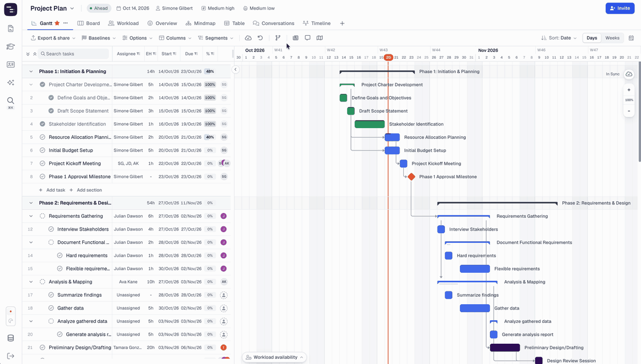Click the Simone Gilbert project owner
The image size is (641, 364).
point(175,9)
